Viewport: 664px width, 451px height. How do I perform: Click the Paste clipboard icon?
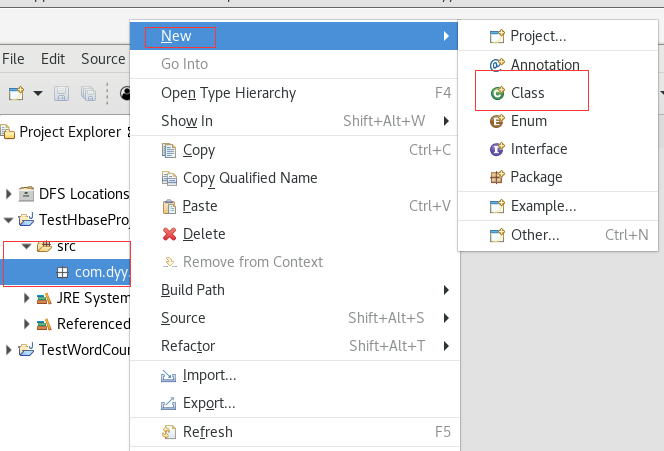coord(169,207)
